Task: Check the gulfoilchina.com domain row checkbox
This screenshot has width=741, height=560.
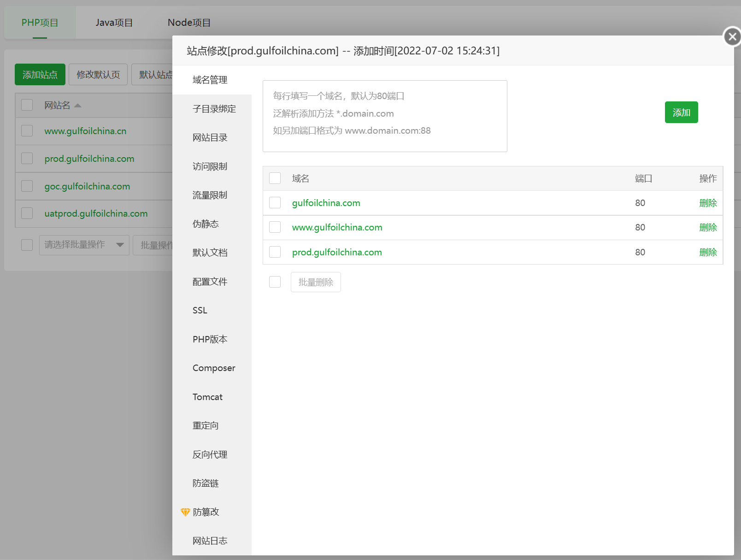Action: click(275, 203)
